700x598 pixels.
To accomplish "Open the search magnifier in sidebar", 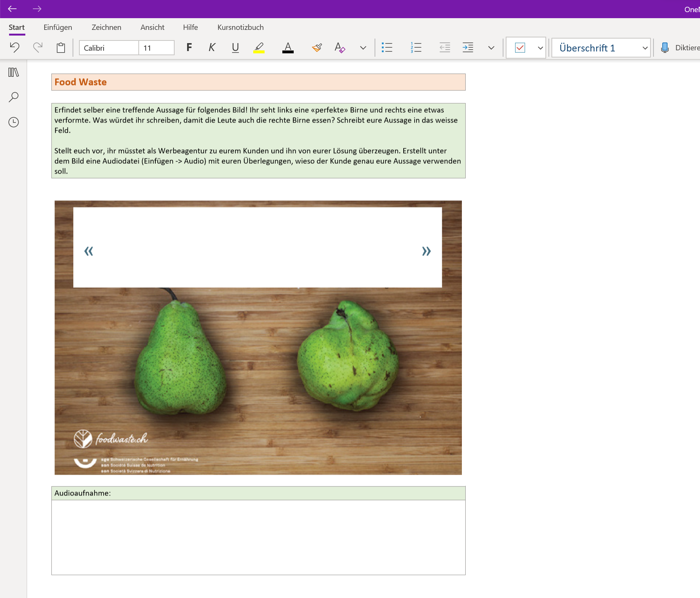I will [x=14, y=97].
